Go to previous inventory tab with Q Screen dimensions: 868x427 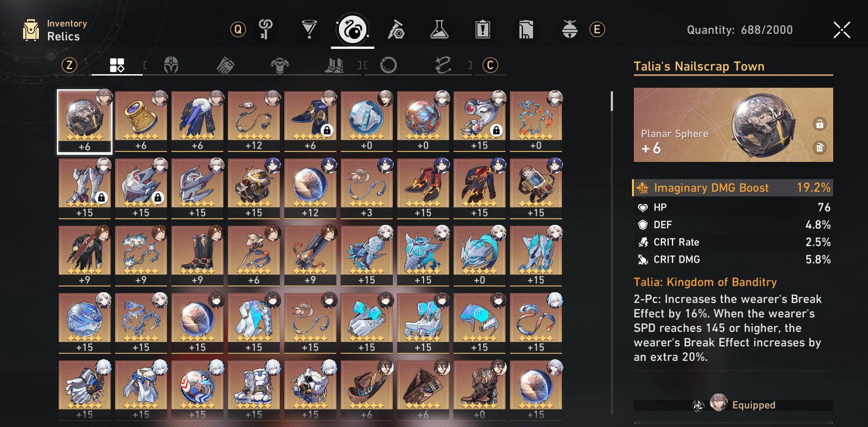click(238, 30)
